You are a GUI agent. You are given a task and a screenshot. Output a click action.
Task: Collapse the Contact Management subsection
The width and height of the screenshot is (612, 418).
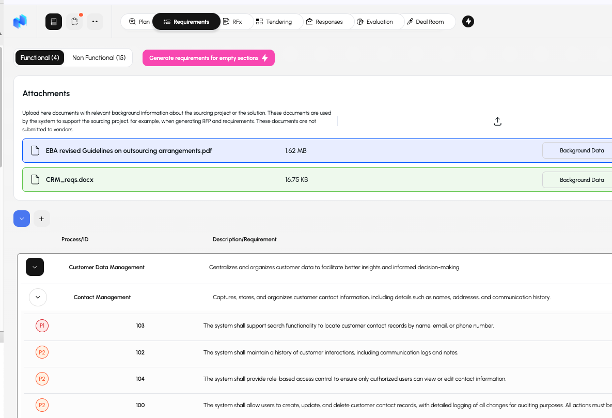[x=38, y=297]
